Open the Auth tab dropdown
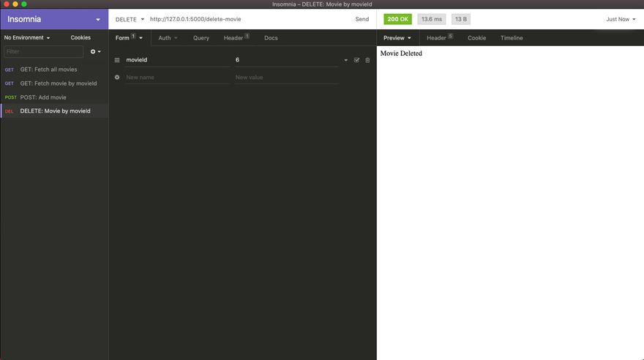This screenshot has height=360, width=644. [168, 38]
